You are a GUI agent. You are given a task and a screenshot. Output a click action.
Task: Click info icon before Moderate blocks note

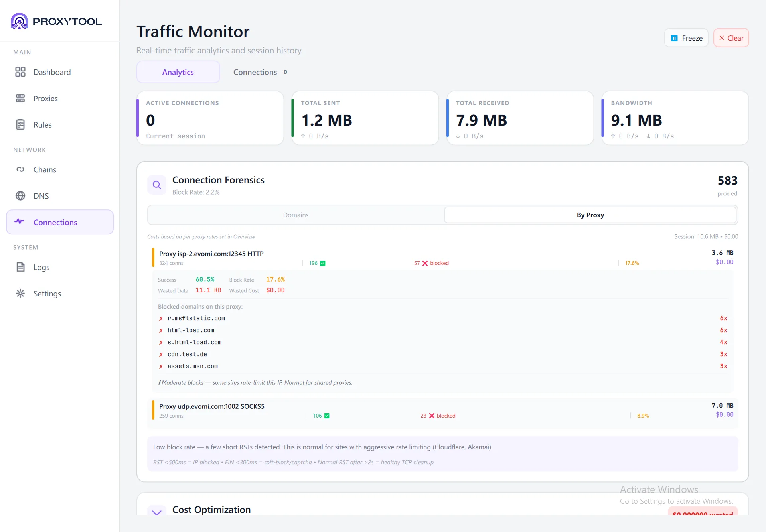pos(160,382)
